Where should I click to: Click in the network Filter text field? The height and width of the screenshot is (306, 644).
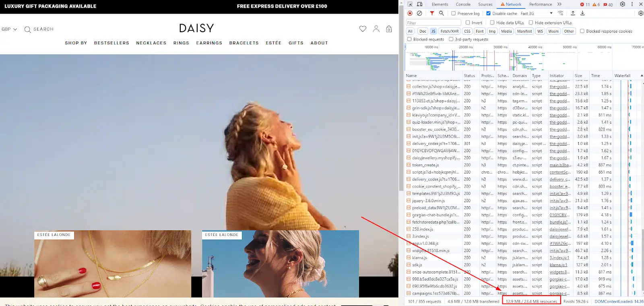433,23
